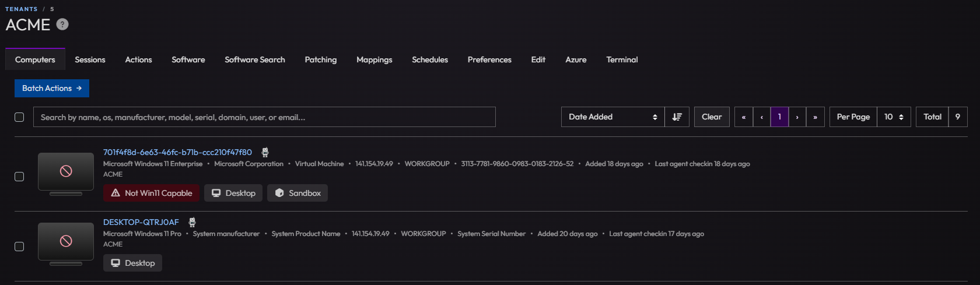
Task: Tick the select-all computers checkbox
Action: (19, 117)
